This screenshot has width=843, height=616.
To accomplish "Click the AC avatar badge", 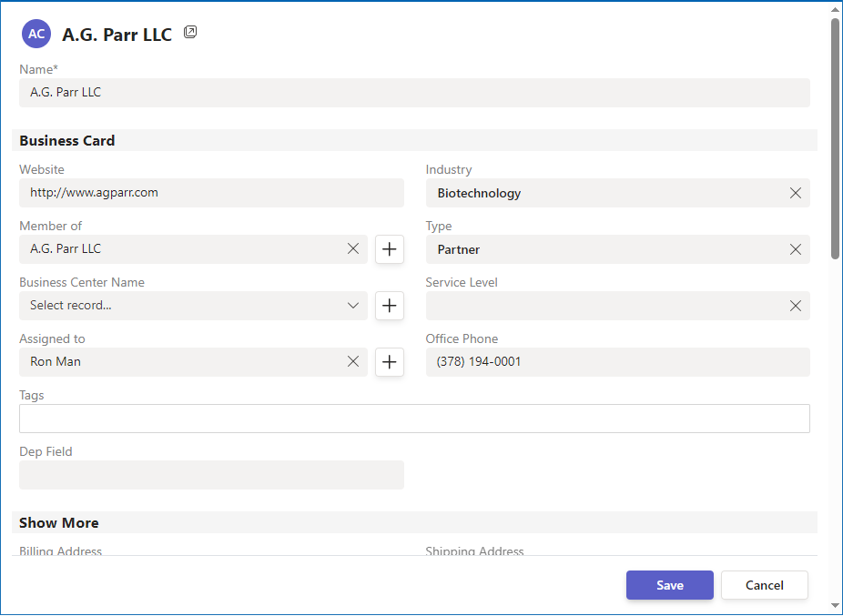I will pos(36,34).
